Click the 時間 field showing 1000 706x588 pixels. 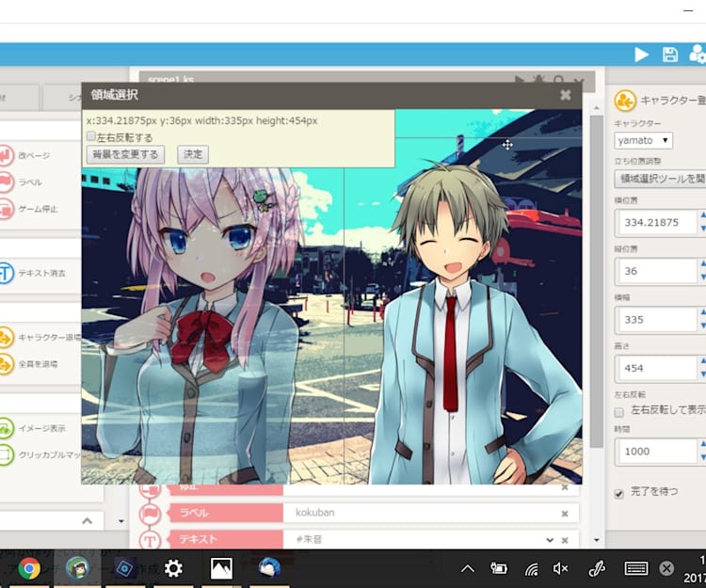(655, 452)
